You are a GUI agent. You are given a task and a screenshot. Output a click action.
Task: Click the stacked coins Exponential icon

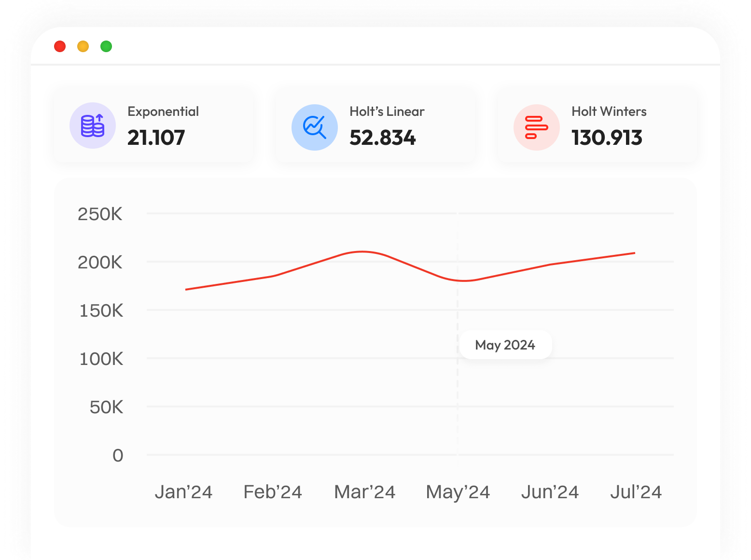pos(93,126)
